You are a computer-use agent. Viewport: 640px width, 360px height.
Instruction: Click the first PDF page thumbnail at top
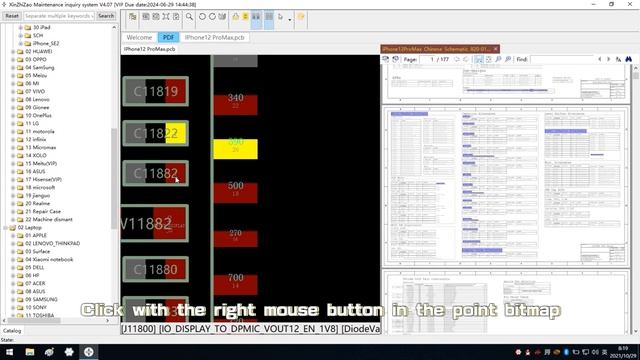pyautogui.click(x=505, y=83)
